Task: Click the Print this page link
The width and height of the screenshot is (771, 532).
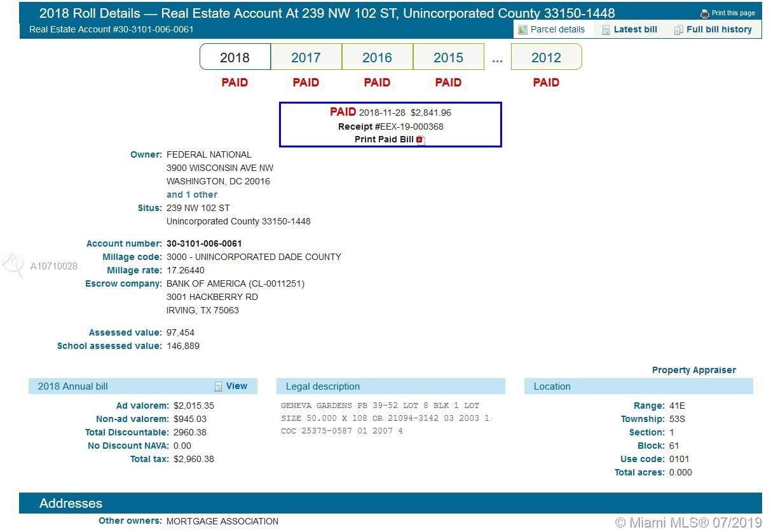Action: pos(733,13)
